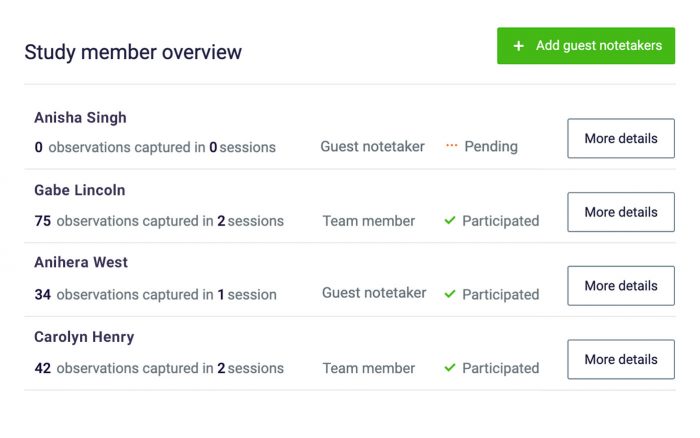This screenshot has width=700, height=438.
Task: Click Gabe Lincoln's green participated checkmark
Action: click(450, 220)
